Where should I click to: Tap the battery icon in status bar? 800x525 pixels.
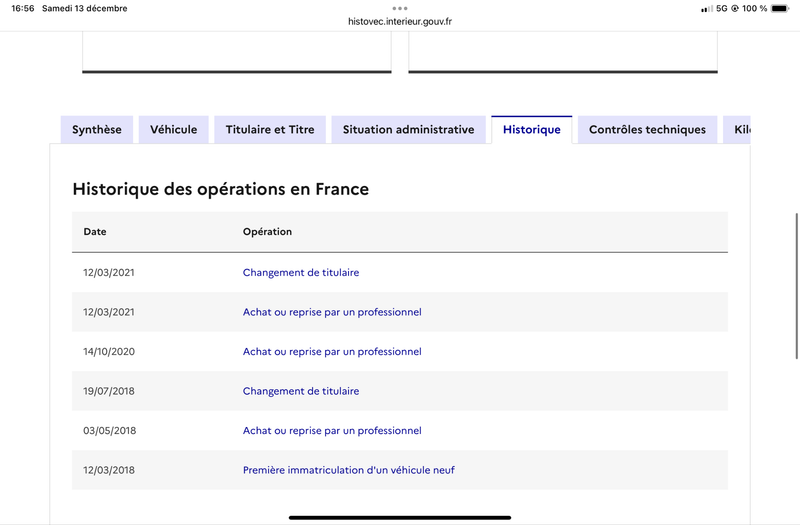click(780, 9)
